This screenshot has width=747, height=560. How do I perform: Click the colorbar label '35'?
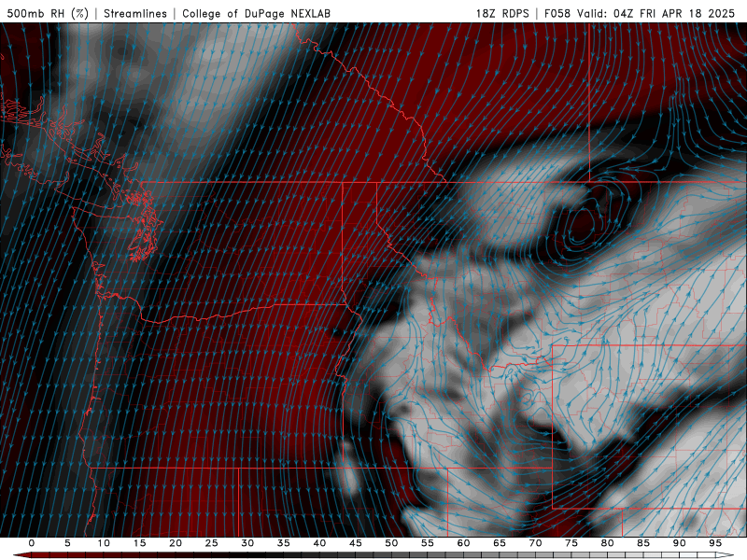click(x=284, y=543)
